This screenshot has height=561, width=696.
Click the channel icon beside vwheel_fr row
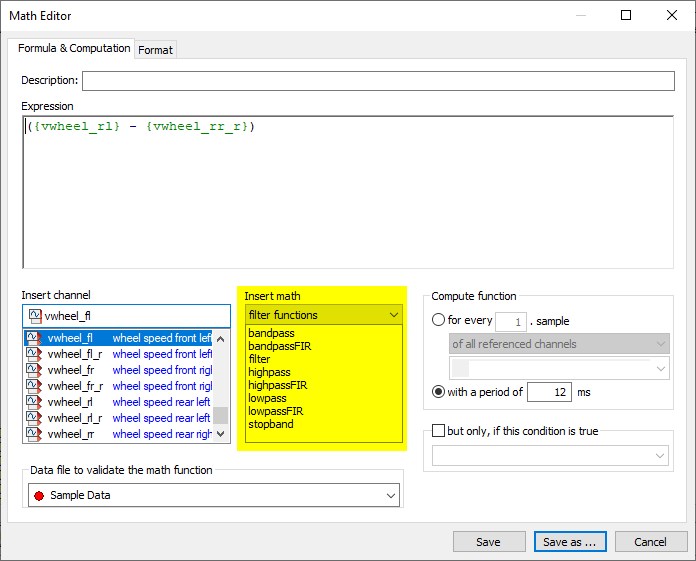tap(34, 370)
